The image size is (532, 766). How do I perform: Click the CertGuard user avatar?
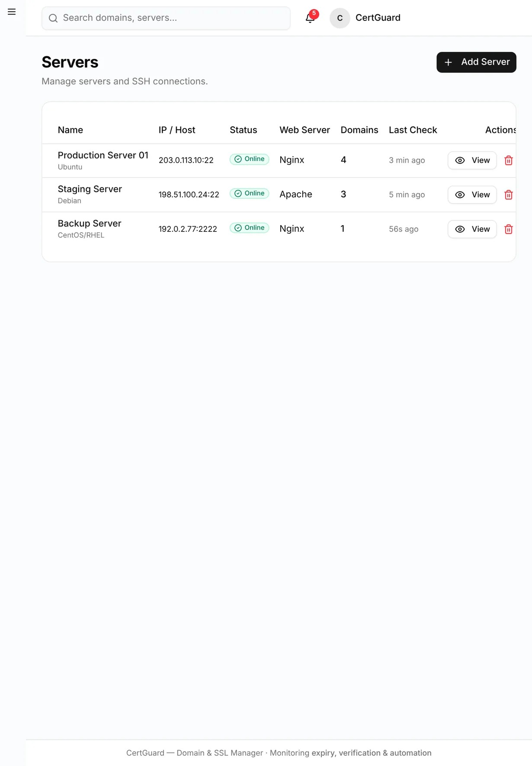[340, 18]
